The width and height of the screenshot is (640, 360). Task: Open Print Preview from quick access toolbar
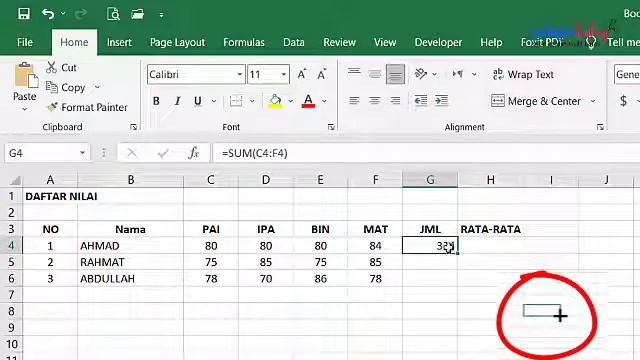point(113,14)
